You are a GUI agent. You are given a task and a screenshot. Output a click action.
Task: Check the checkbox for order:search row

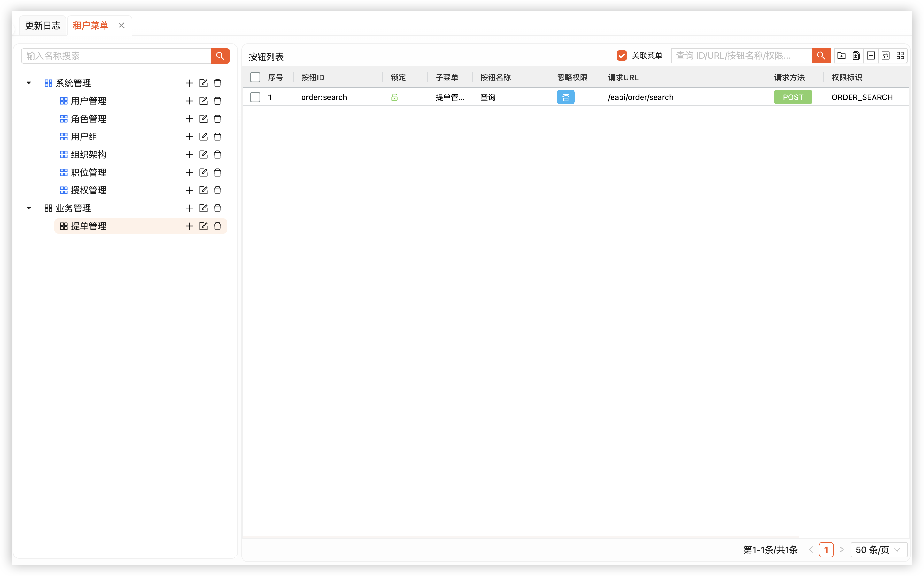pyautogui.click(x=255, y=97)
